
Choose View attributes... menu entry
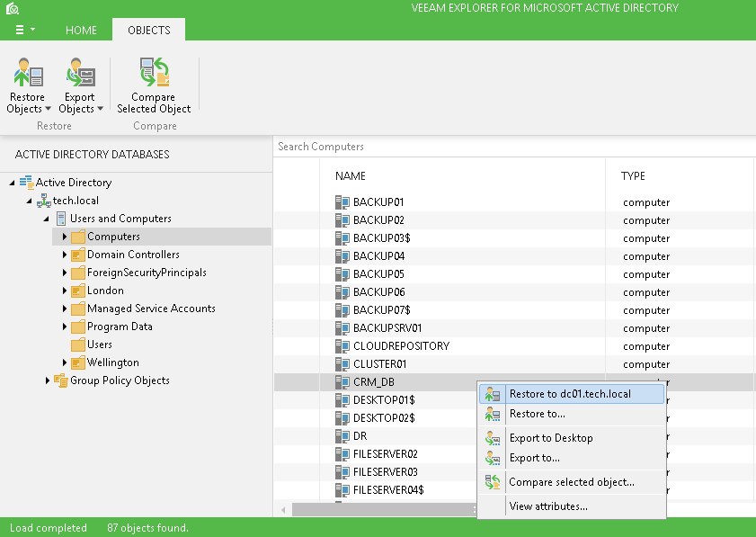click(572, 506)
